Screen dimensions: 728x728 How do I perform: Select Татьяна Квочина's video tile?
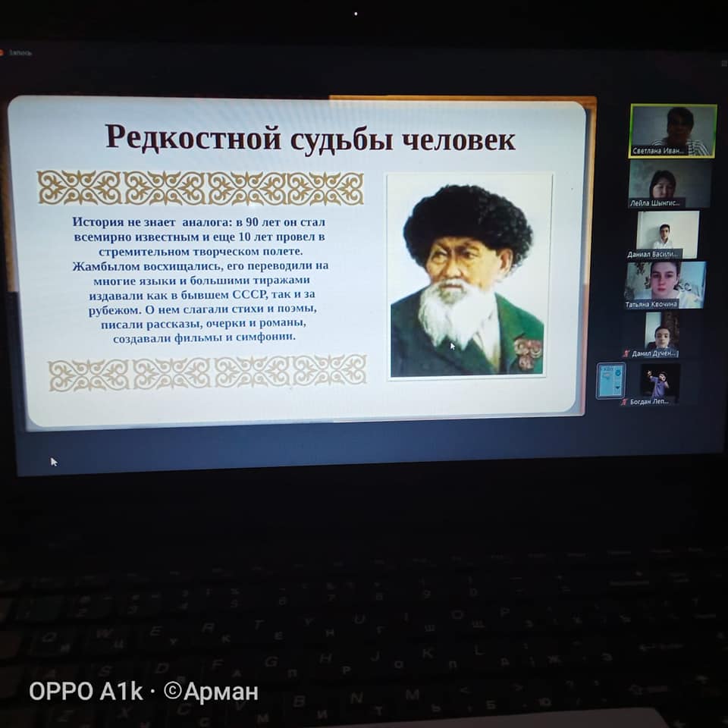point(665,284)
